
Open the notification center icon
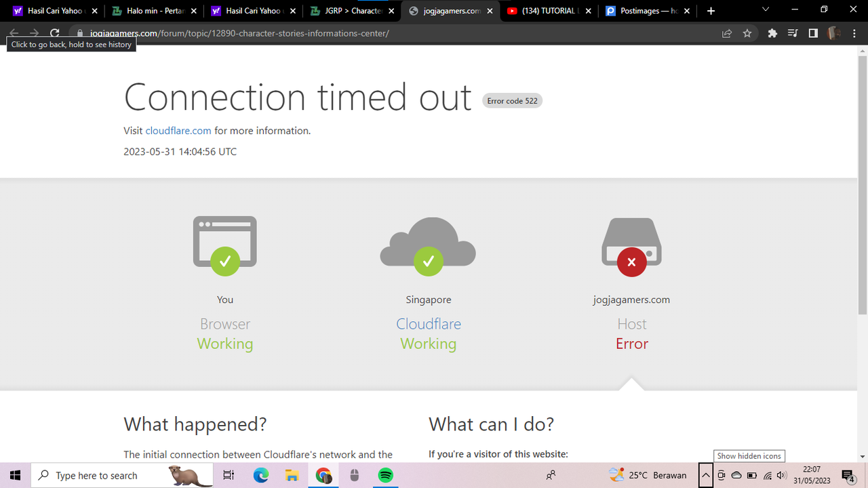pyautogui.click(x=848, y=475)
